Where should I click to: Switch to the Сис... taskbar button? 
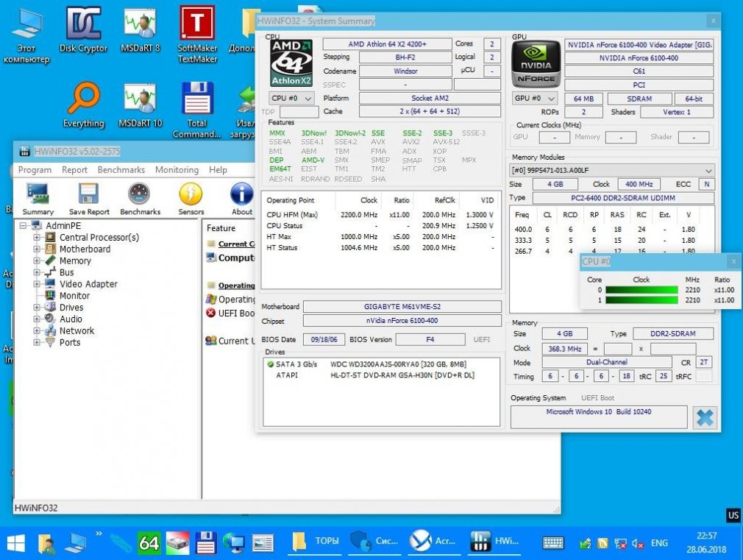point(374,542)
